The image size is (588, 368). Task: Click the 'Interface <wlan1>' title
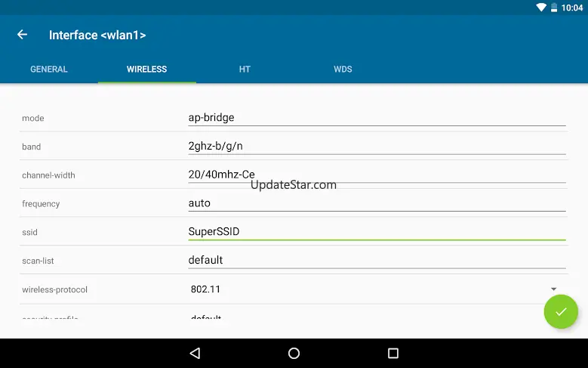(97, 35)
